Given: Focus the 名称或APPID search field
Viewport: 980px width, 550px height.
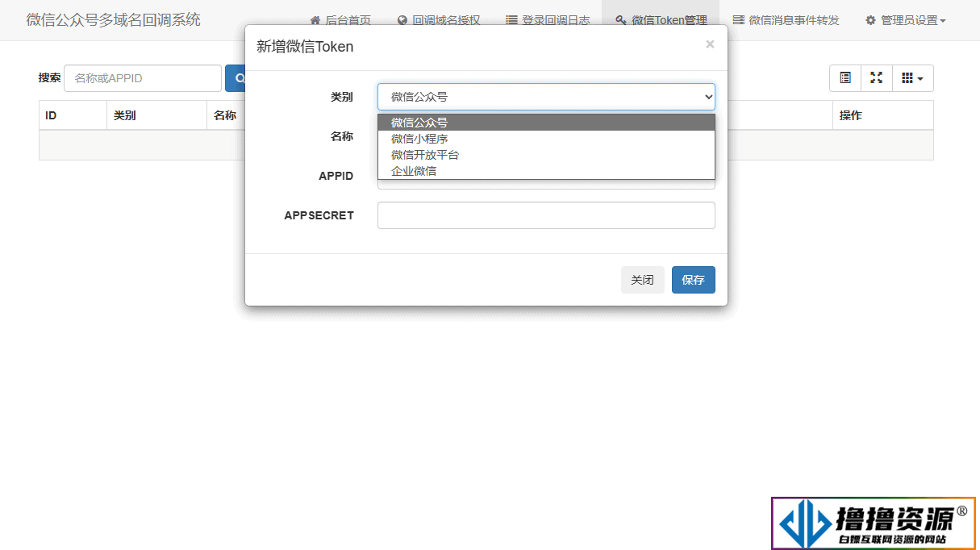Looking at the screenshot, I should pos(143,78).
